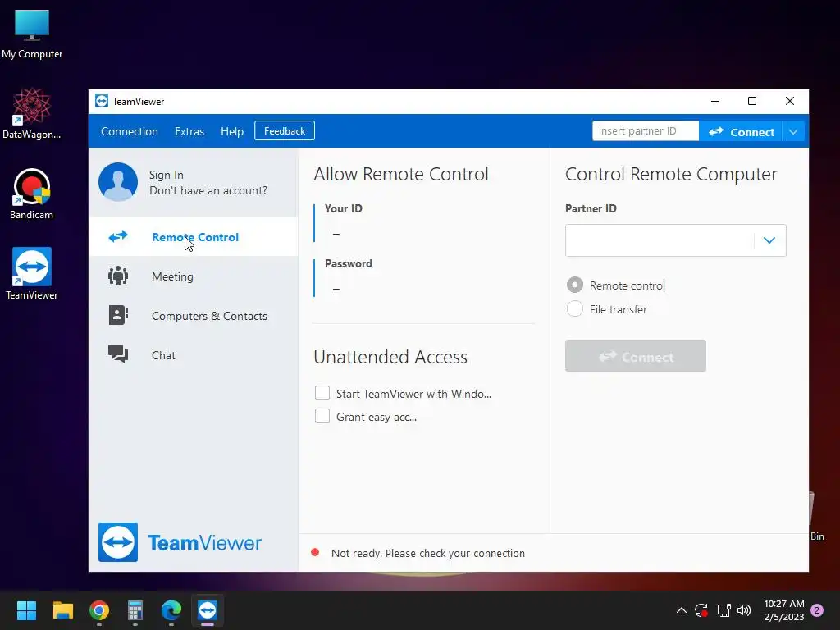Click the top bar Connect button
This screenshot has width=840, height=630.
[741, 132]
